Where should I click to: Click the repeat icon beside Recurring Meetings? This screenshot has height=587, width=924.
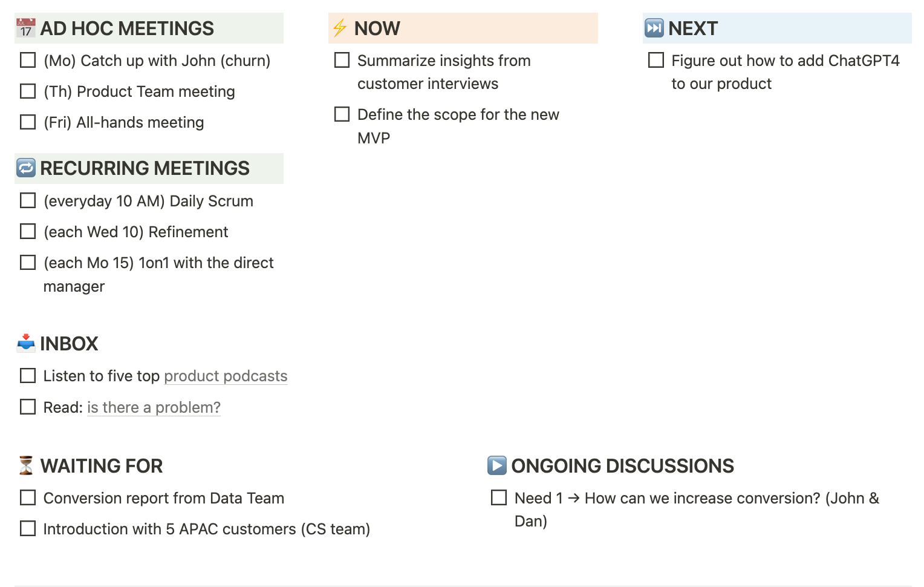coord(26,168)
